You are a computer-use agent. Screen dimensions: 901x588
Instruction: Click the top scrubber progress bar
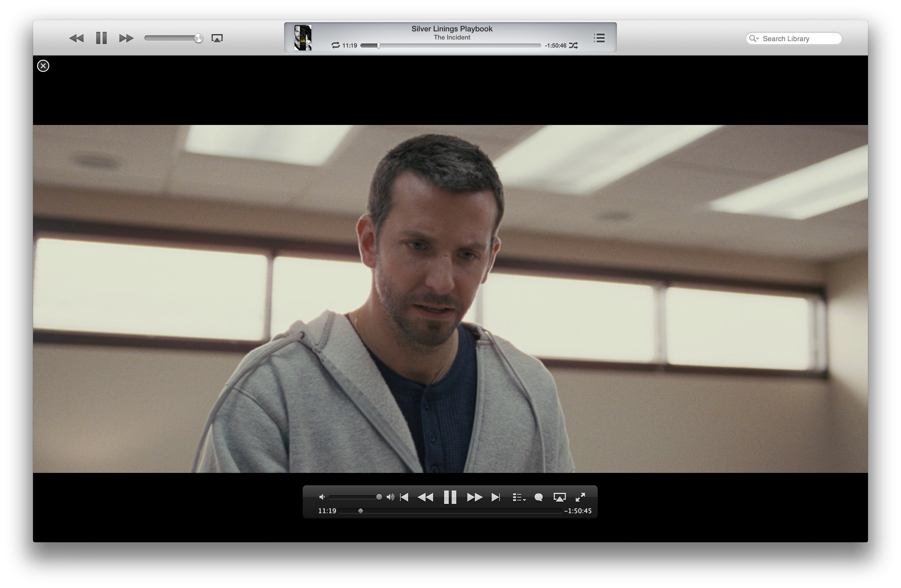[x=450, y=46]
